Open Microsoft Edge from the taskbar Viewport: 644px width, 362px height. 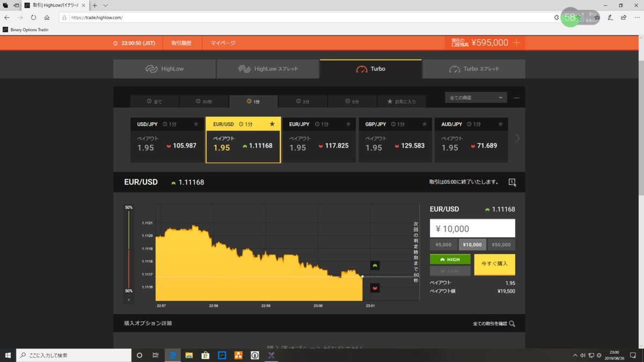pyautogui.click(x=173, y=355)
